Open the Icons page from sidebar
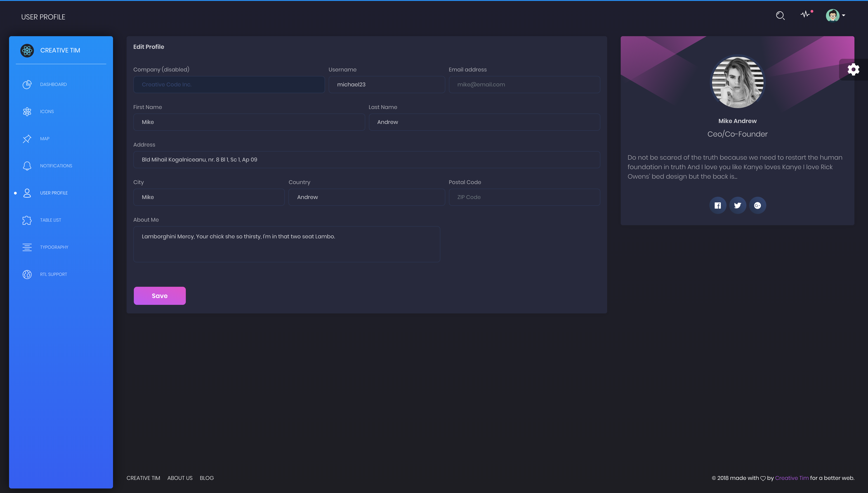The height and width of the screenshot is (493, 868). point(47,111)
